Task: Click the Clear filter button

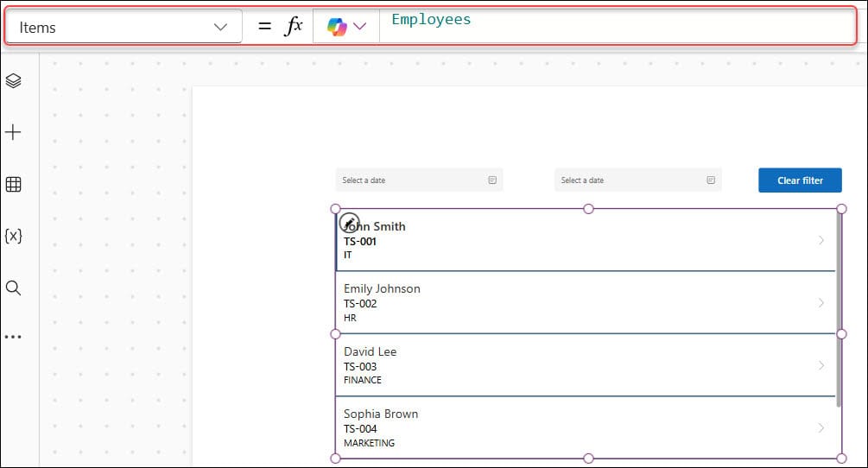Action: [x=800, y=180]
